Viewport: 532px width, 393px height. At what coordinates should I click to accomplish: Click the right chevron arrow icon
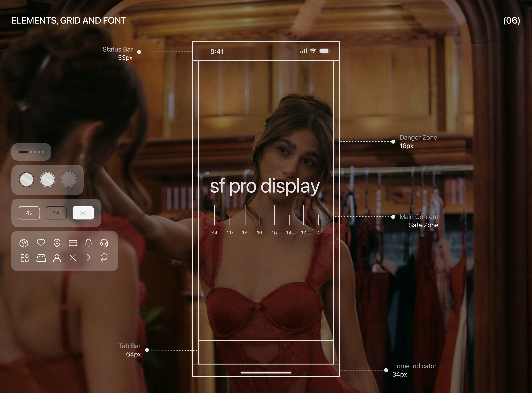(x=88, y=258)
